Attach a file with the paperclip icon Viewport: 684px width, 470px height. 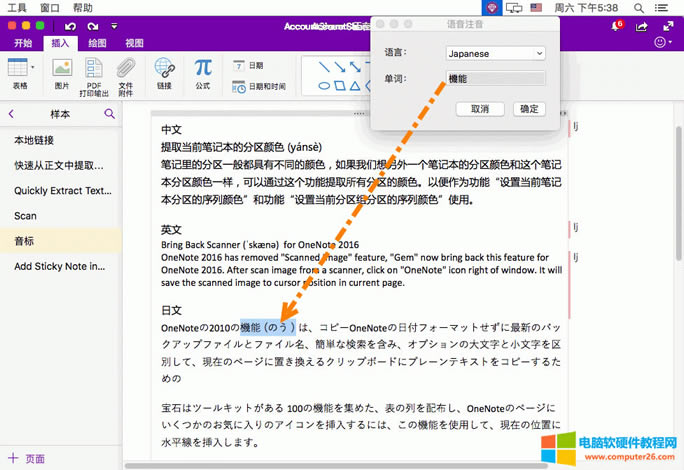pyautogui.click(x=126, y=68)
